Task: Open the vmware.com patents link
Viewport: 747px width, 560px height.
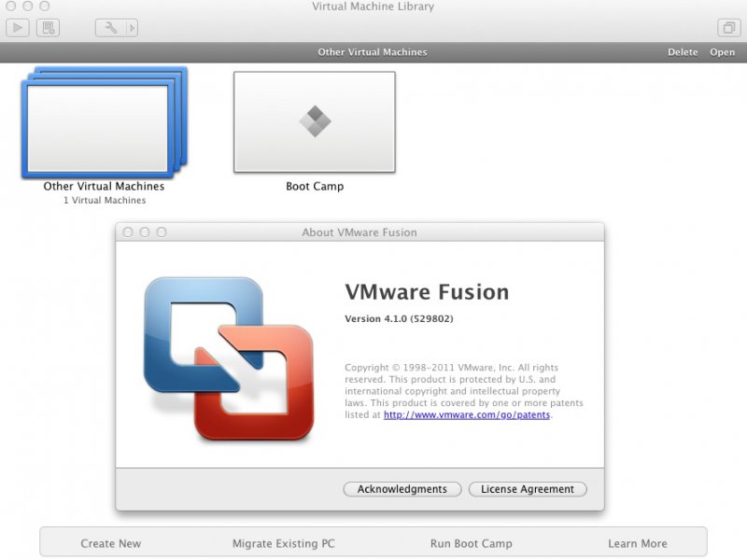Action: click(467, 414)
